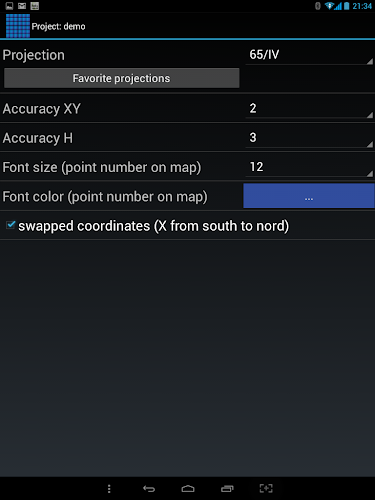The image size is (375, 500).
Task: Open the Font size dropdown showing 12
Action: click(x=309, y=167)
